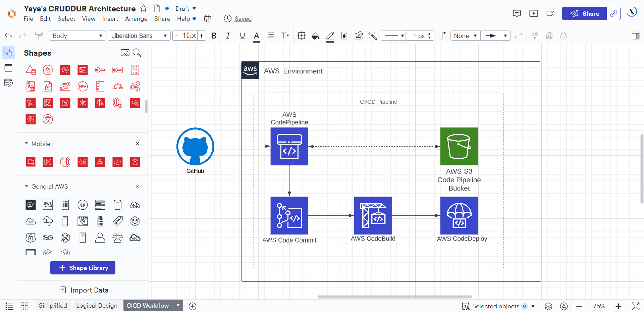Click the font size field
This screenshot has height=312, width=644.
pos(189,36)
